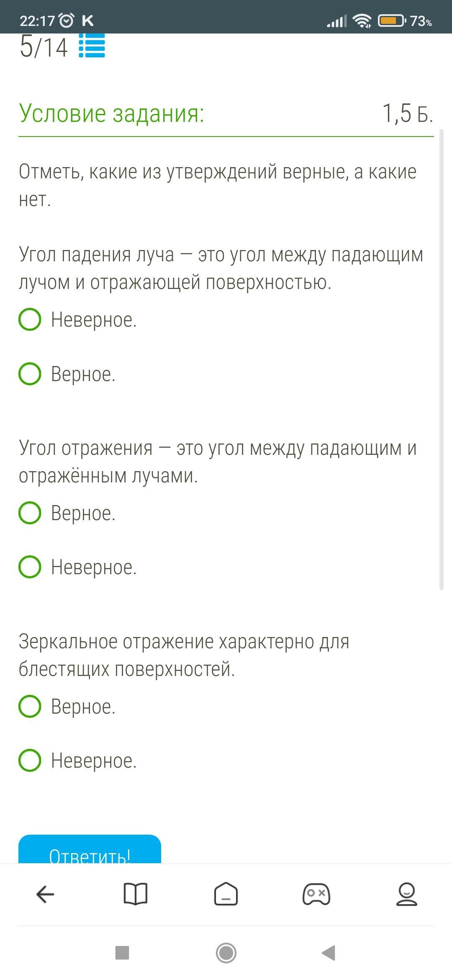Select 'Верное' for angle of reflection statement
The width and height of the screenshot is (452, 980).
30,513
